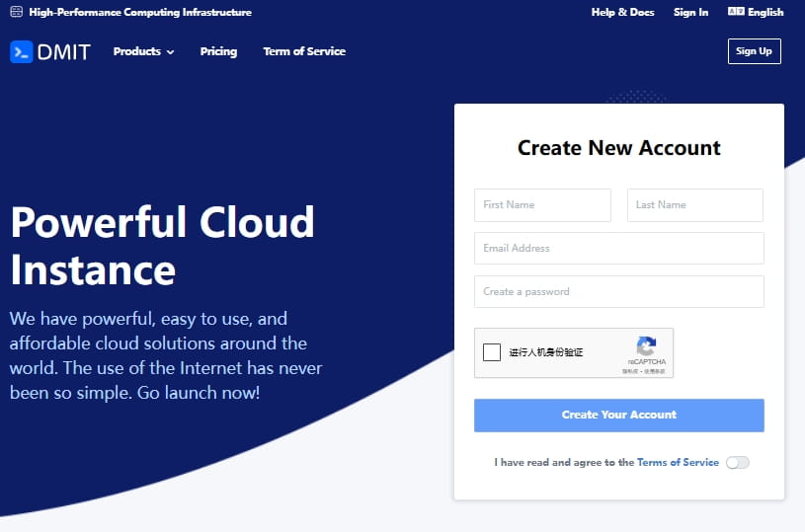Click the Create Your Account button
The height and width of the screenshot is (532, 805).
(618, 415)
